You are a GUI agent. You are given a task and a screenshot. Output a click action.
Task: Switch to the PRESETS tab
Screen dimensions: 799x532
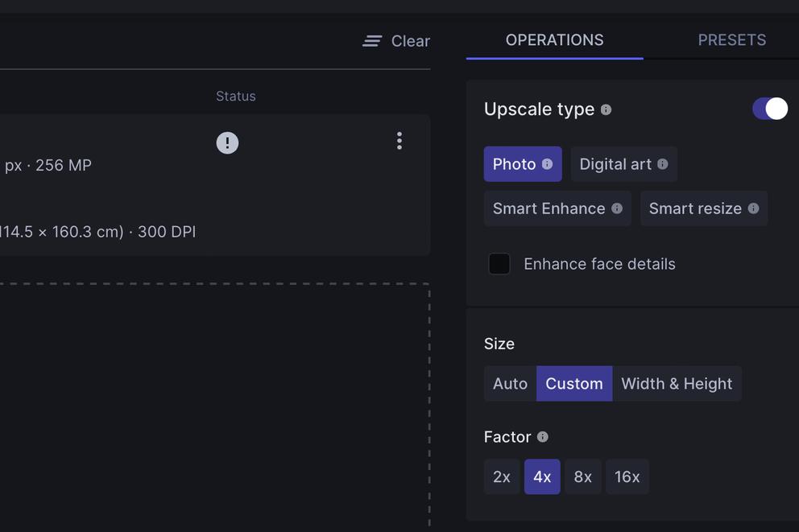pos(731,40)
